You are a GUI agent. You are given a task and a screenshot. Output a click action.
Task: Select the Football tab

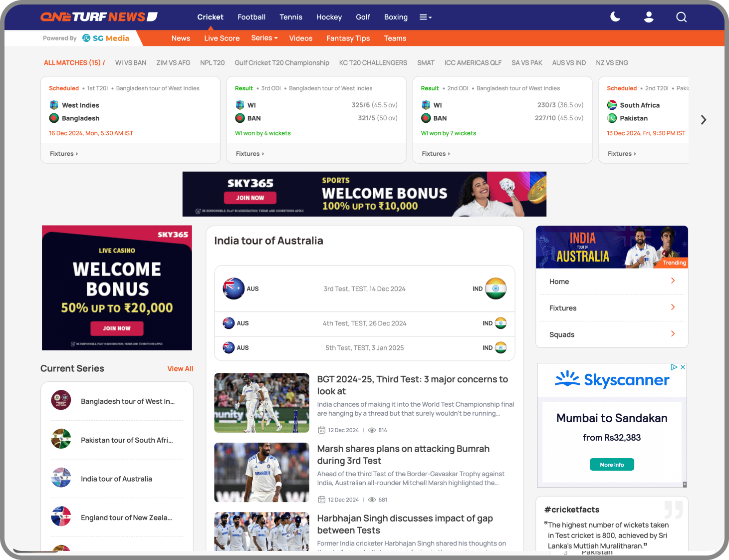(251, 17)
